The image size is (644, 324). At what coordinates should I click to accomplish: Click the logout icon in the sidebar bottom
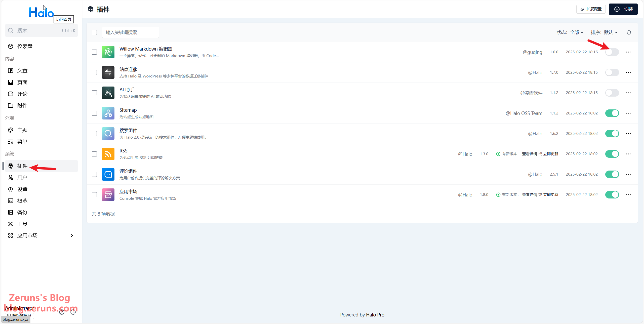[x=73, y=312]
